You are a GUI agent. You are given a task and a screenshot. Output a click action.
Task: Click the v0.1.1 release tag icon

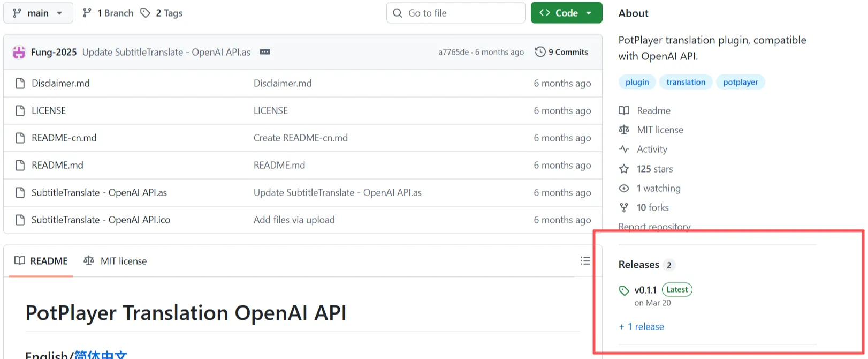coord(624,290)
